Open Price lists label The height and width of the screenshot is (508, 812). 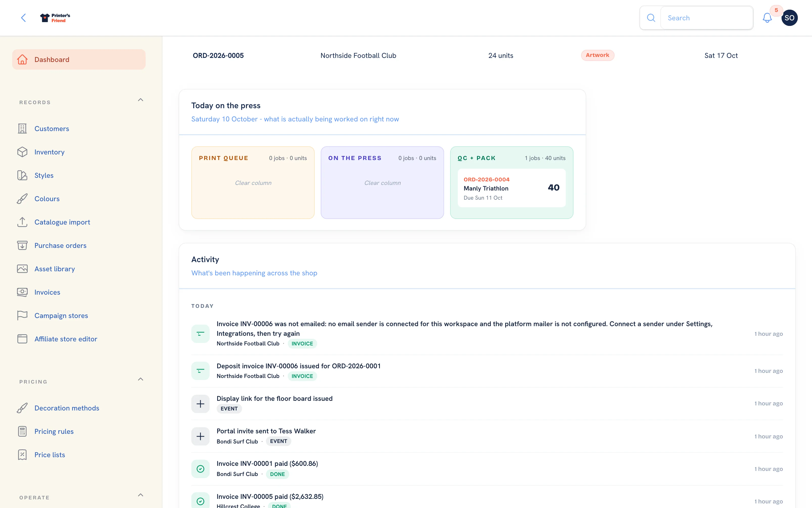(x=50, y=455)
